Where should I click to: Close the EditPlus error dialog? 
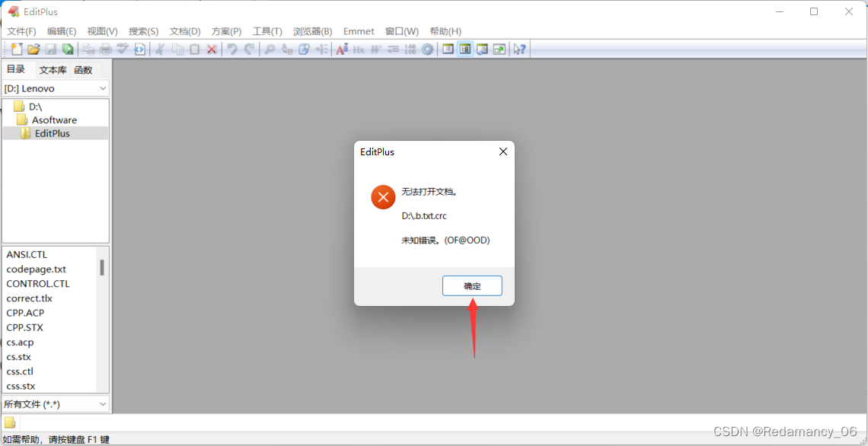503,151
